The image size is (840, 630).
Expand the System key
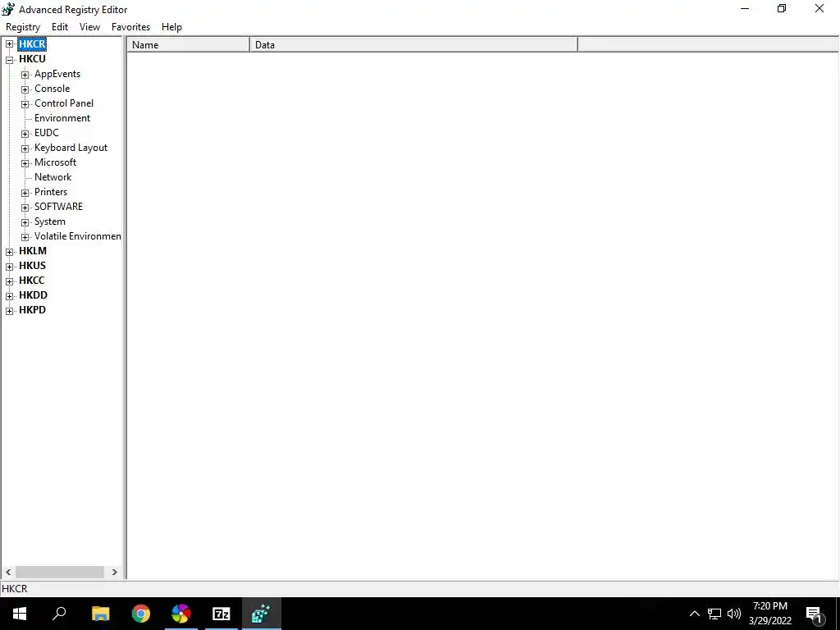coord(25,221)
